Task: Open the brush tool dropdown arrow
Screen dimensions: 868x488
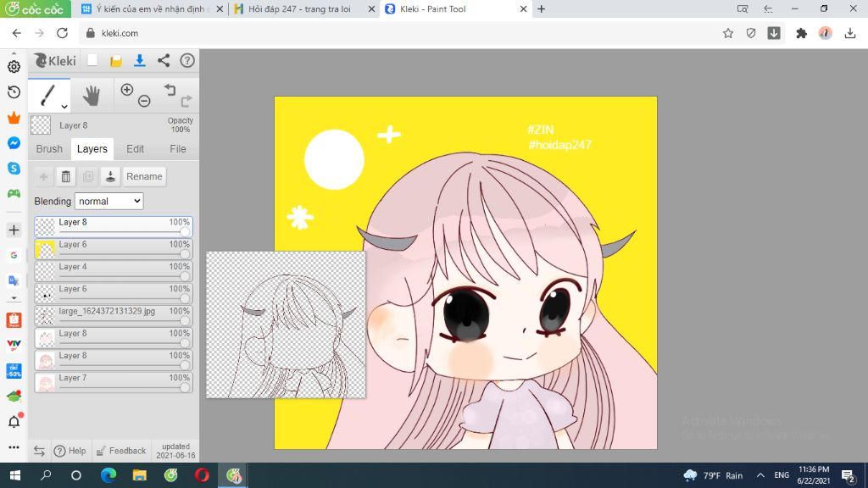Action: [x=64, y=106]
